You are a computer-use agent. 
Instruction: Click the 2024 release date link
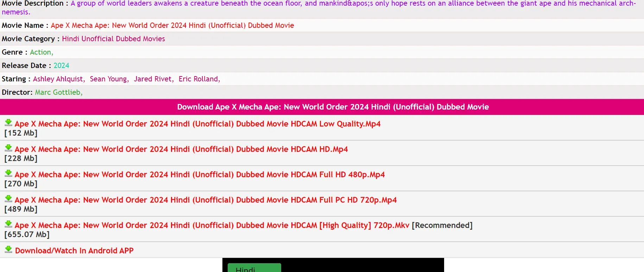point(61,66)
